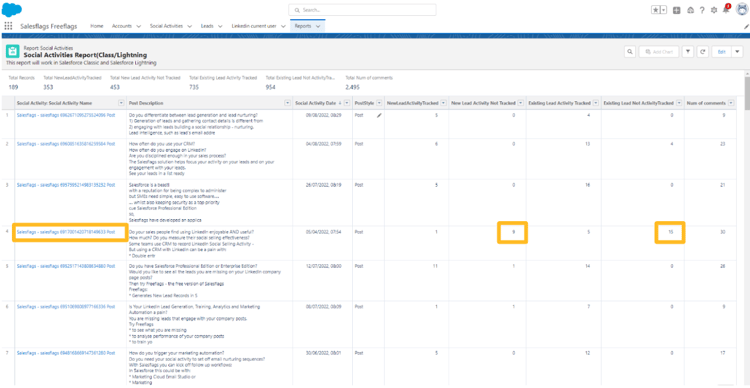
Task: Open Salesflags post link dated 04/08/2022
Action: tap(66, 144)
